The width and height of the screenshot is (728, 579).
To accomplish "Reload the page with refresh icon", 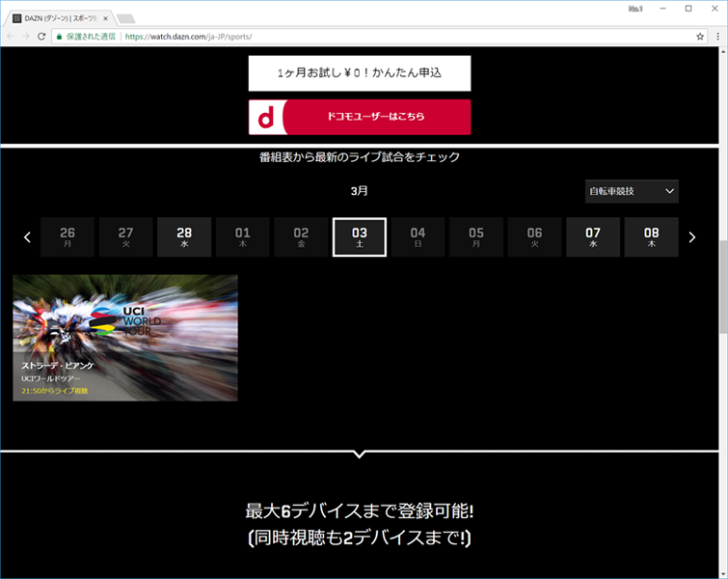I will click(x=41, y=37).
